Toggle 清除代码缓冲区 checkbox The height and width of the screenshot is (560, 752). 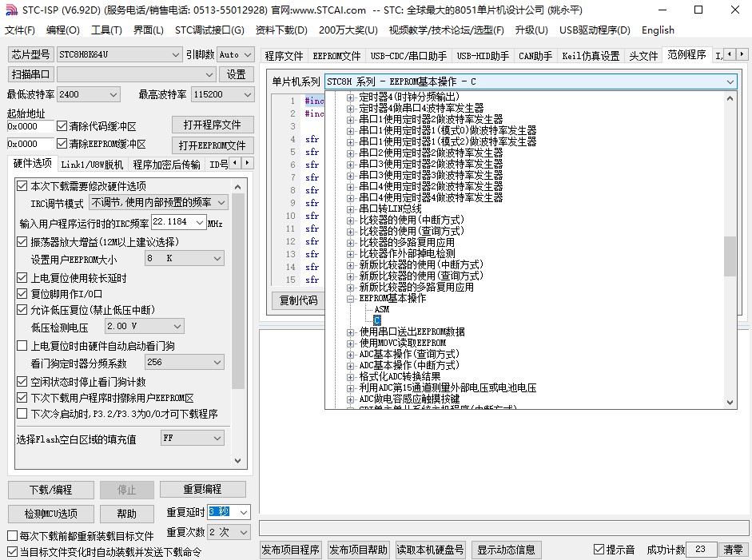click(62, 126)
